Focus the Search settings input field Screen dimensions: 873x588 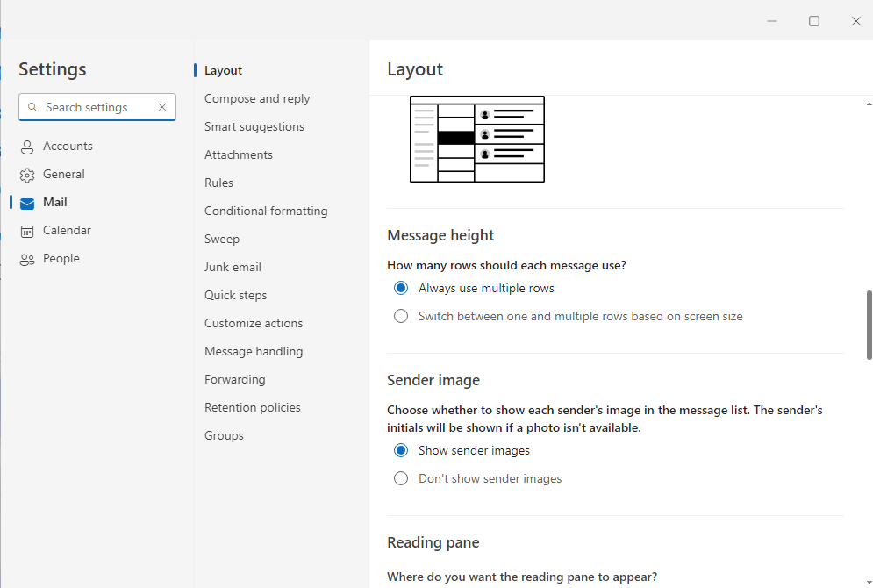pyautogui.click(x=97, y=107)
